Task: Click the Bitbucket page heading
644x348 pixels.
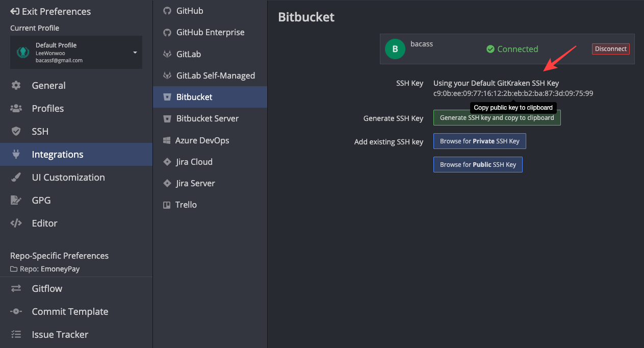Action: coord(306,17)
